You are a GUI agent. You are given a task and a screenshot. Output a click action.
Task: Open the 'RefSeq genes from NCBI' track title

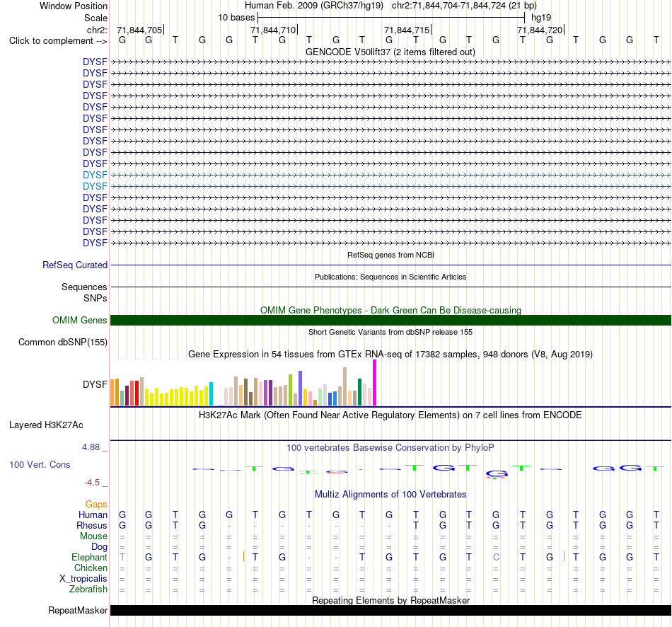point(390,255)
